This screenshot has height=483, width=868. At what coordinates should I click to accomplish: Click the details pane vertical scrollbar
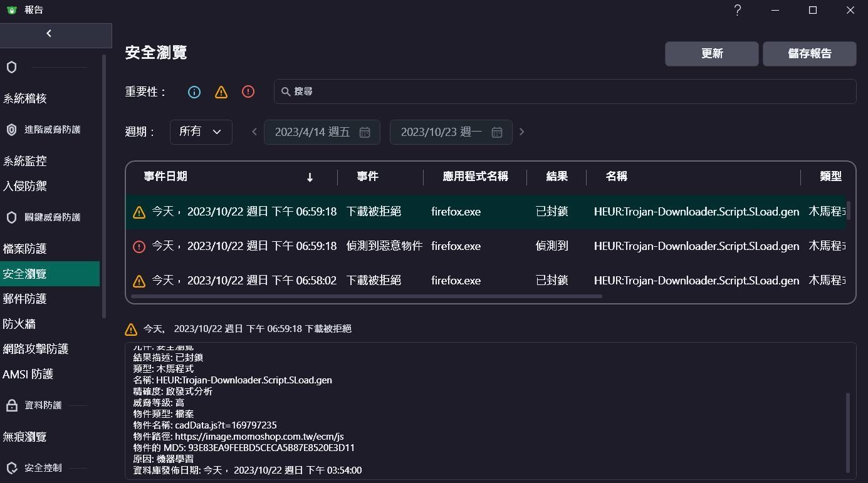pos(849,433)
